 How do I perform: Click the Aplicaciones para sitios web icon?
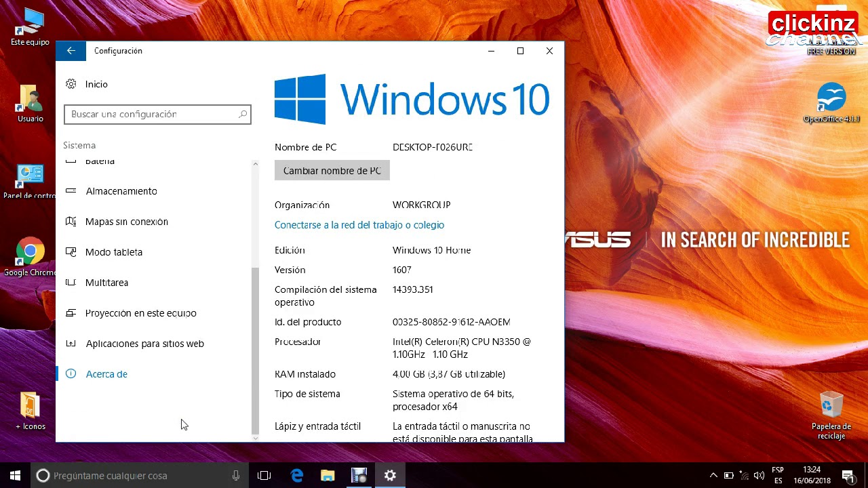(x=71, y=344)
